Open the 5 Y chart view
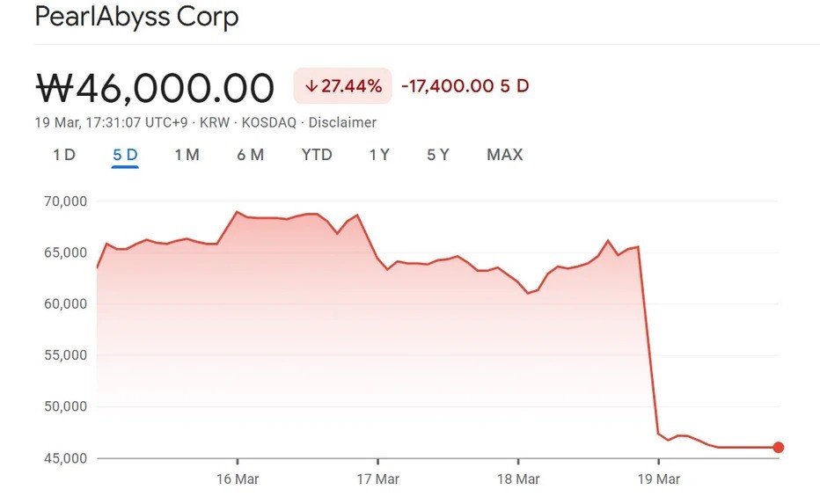820x504 pixels. click(438, 155)
